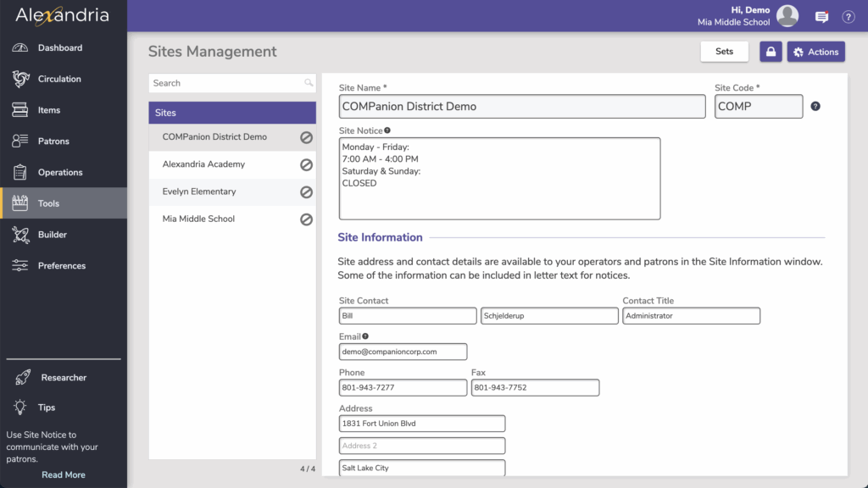Click Hi, Demo user name
868x488 pixels.
click(750, 10)
